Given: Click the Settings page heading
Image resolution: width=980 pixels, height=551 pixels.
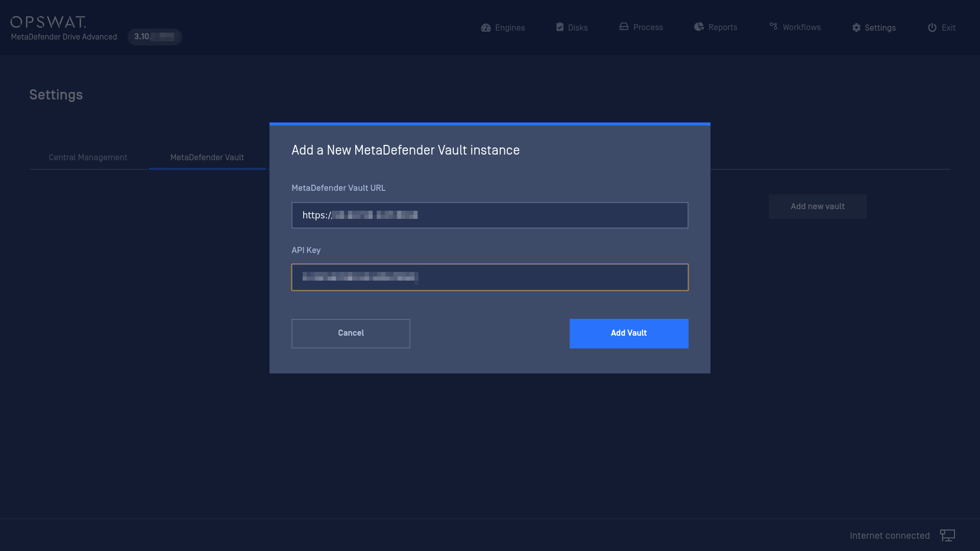Looking at the screenshot, I should click(56, 95).
